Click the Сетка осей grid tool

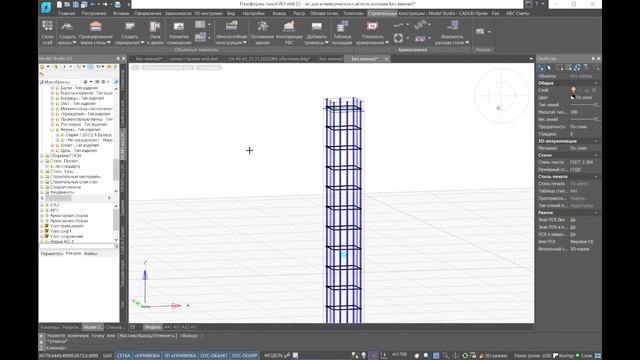48,32
